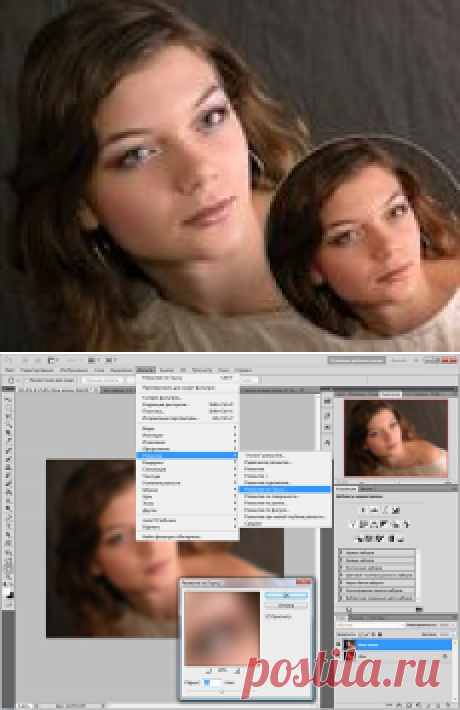Select the Eraser tool
This screenshot has height=710, width=460.
click(9, 484)
